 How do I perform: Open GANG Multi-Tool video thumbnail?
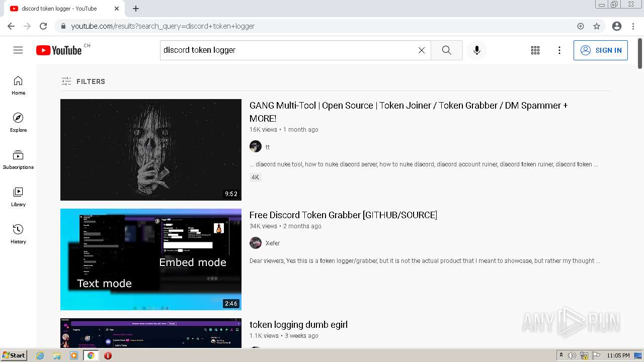click(x=151, y=150)
